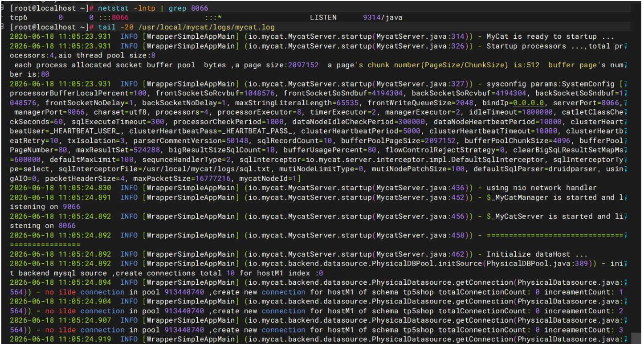Image resolution: width=644 pixels, height=344 pixels.
Task: Click 'bufferPoolPageSize=2097152' parameter
Action: pos(398,140)
